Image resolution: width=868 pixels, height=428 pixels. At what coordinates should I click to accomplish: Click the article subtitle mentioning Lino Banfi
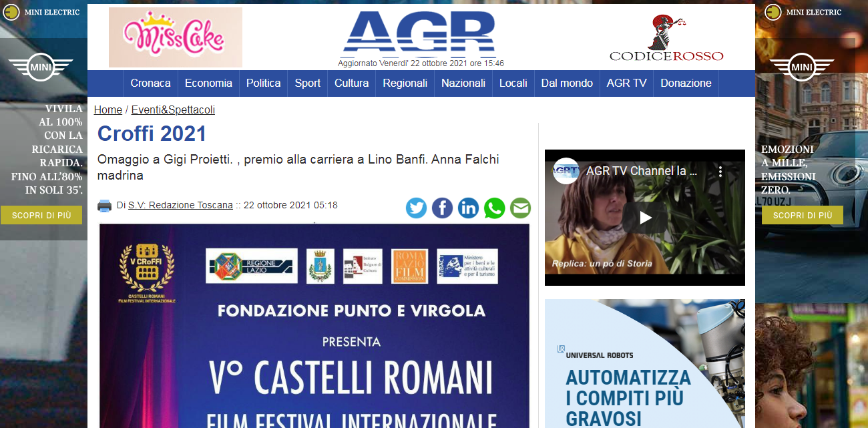[x=298, y=168]
